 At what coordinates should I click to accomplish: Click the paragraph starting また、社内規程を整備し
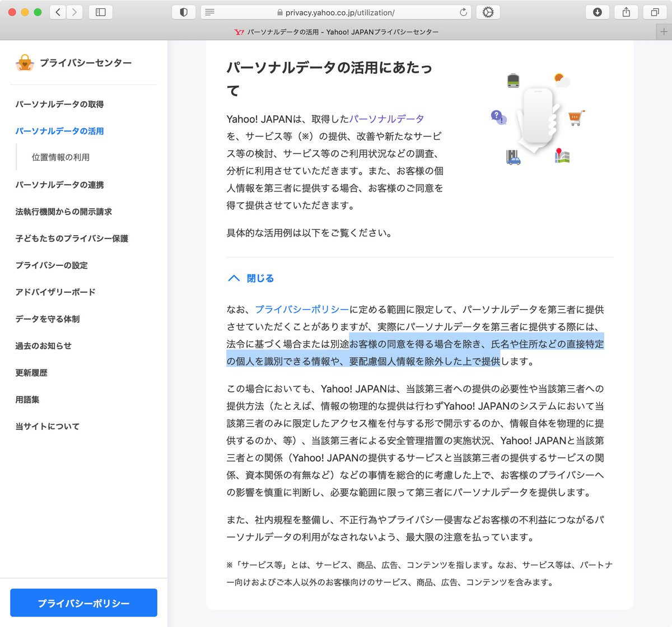point(415,528)
